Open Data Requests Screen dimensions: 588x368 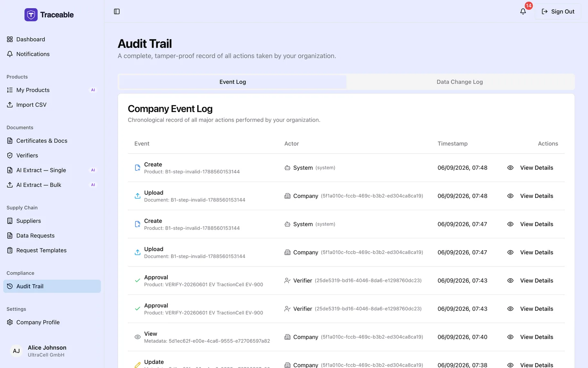click(52, 236)
